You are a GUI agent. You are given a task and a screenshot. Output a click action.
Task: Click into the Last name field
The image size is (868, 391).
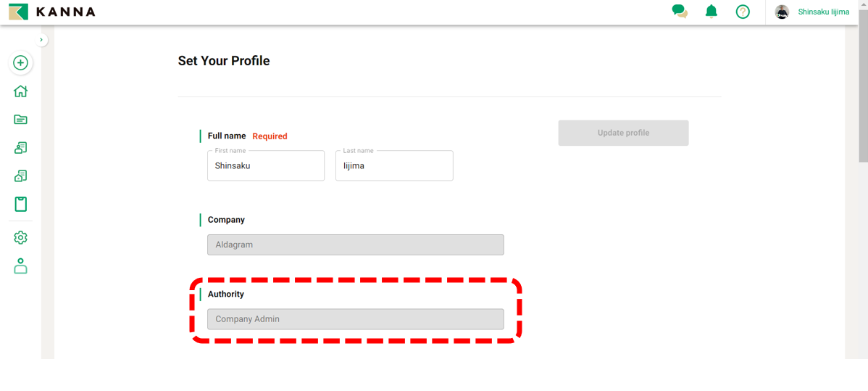pyautogui.click(x=394, y=166)
